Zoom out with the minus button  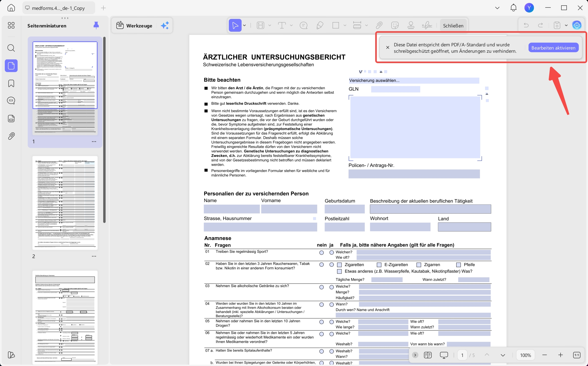pyautogui.click(x=545, y=355)
